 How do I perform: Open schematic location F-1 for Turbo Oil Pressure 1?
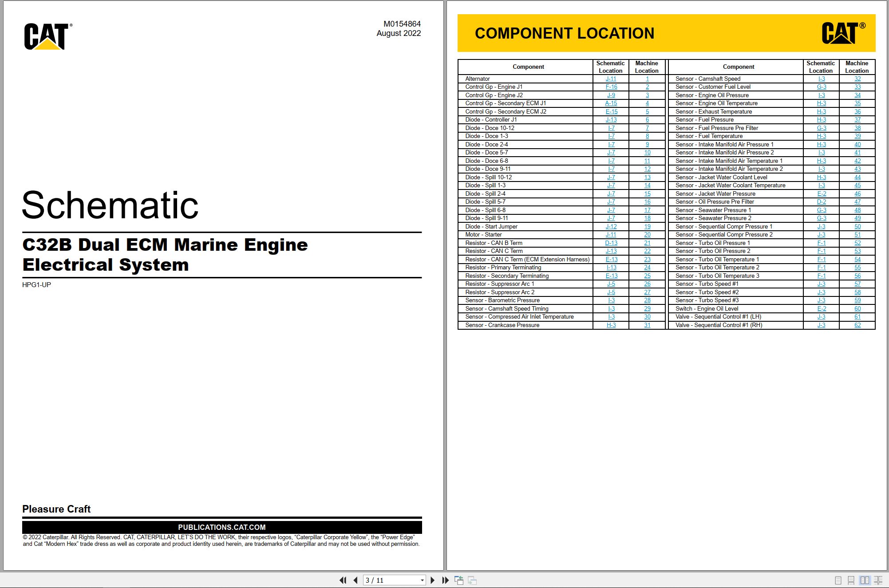[x=822, y=243]
